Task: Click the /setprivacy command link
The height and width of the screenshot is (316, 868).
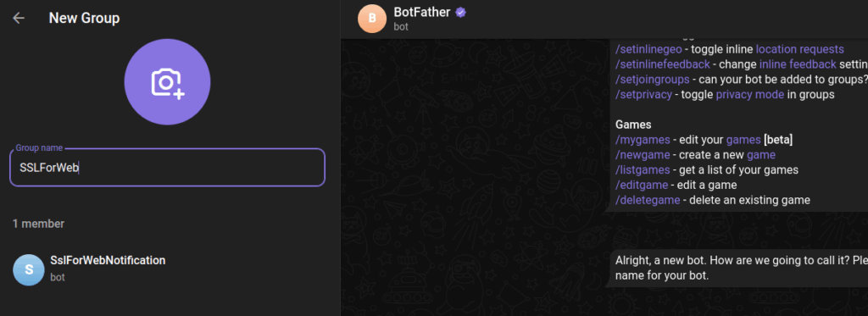Action: pos(644,94)
